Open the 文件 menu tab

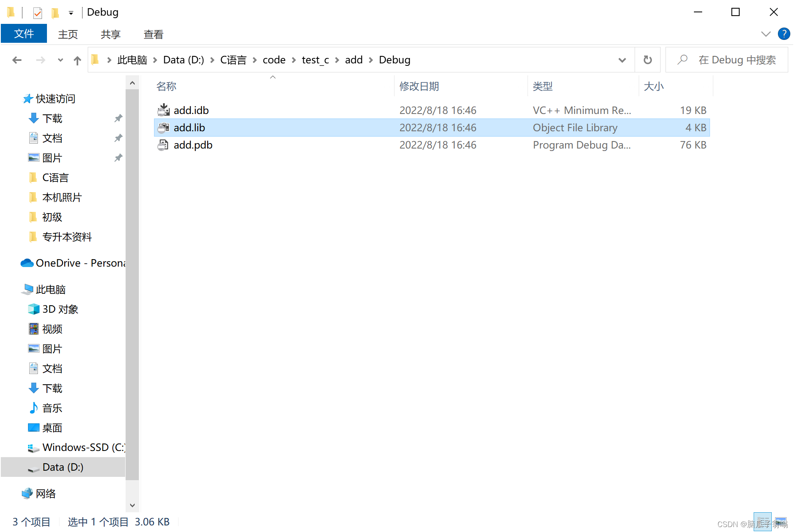pos(24,34)
